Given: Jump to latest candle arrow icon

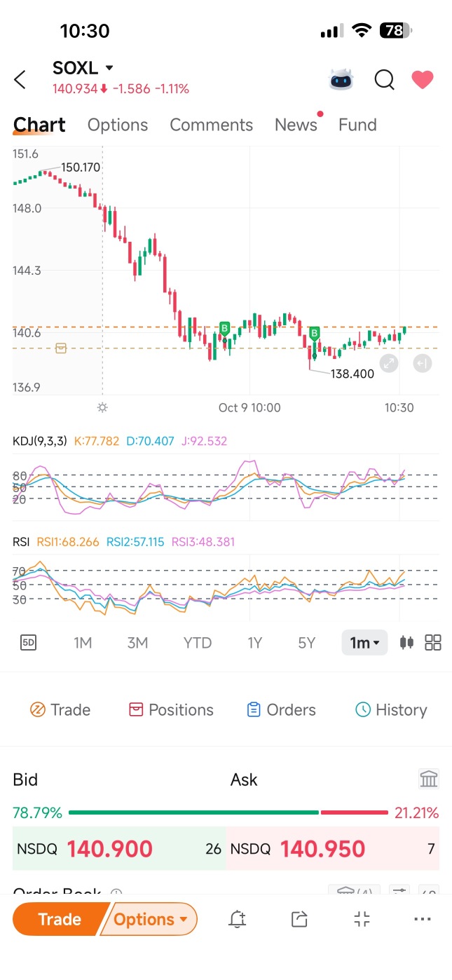Looking at the screenshot, I should [422, 363].
